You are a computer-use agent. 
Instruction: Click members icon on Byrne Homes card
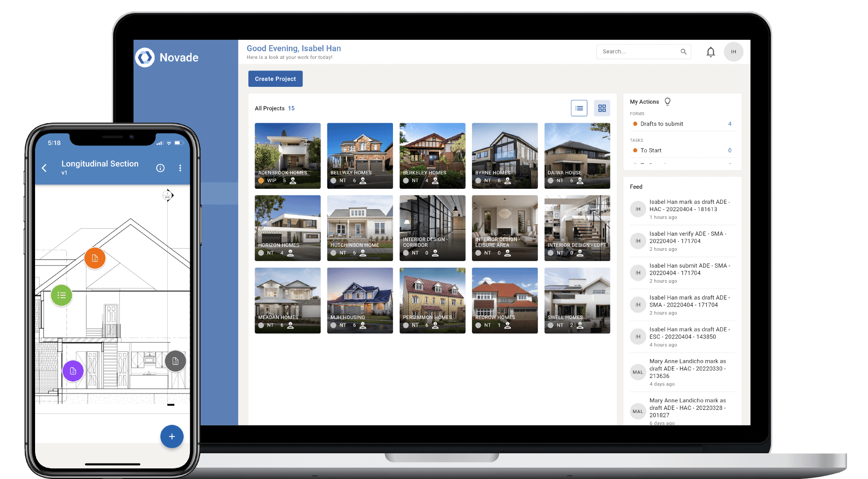click(x=507, y=181)
